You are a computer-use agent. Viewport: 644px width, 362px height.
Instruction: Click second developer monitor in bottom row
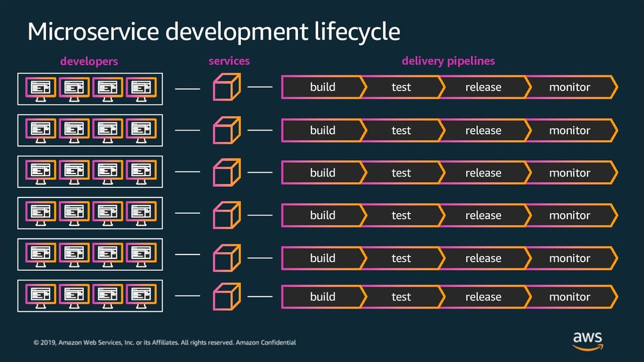click(x=74, y=296)
